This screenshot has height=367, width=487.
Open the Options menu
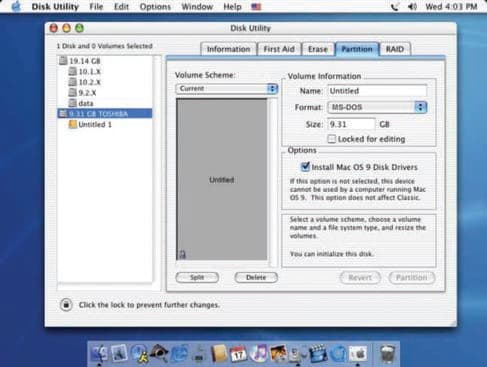point(155,7)
